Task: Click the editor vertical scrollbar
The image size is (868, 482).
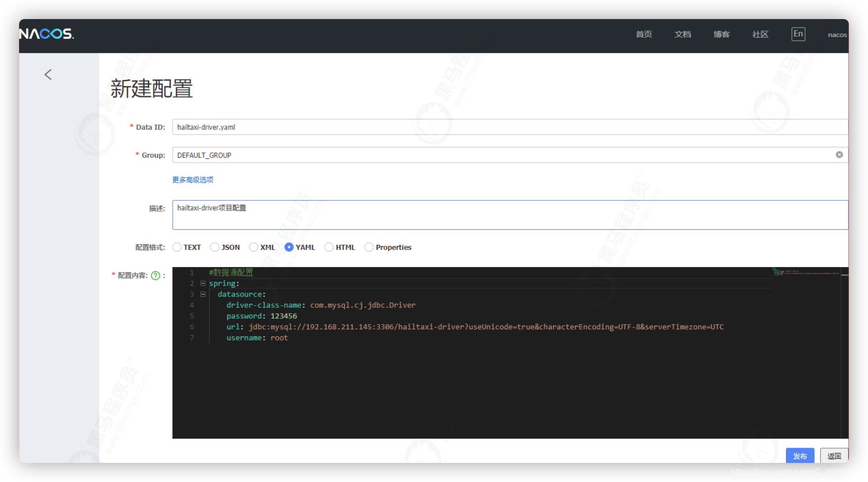Action: pyautogui.click(x=845, y=353)
